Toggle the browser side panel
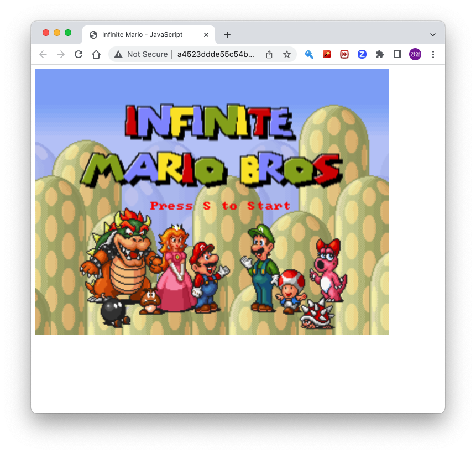 [397, 54]
